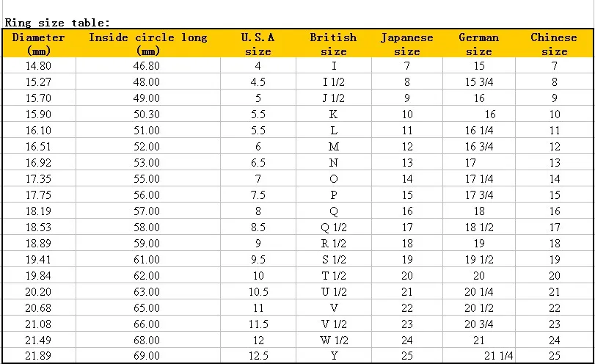The width and height of the screenshot is (595, 364).
Task: Select the U.S.A size cell 12.5
Action: (x=258, y=356)
